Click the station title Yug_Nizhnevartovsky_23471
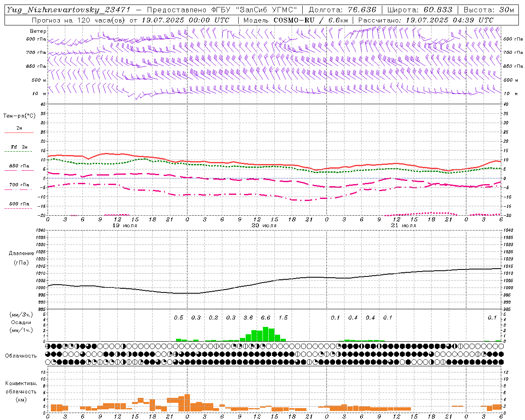525x420 pixels. click(x=68, y=10)
